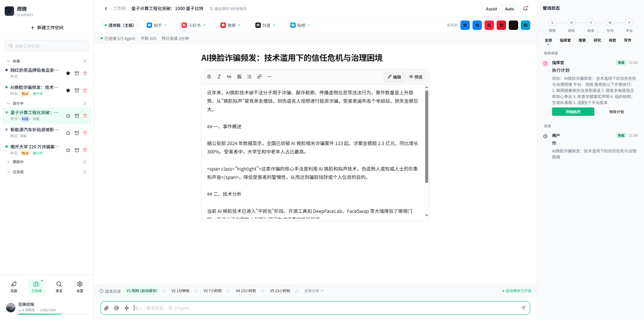Viewport: 644px width, 320px height.
Task: Attach a file with paperclip icon
Action: pyautogui.click(x=106, y=308)
